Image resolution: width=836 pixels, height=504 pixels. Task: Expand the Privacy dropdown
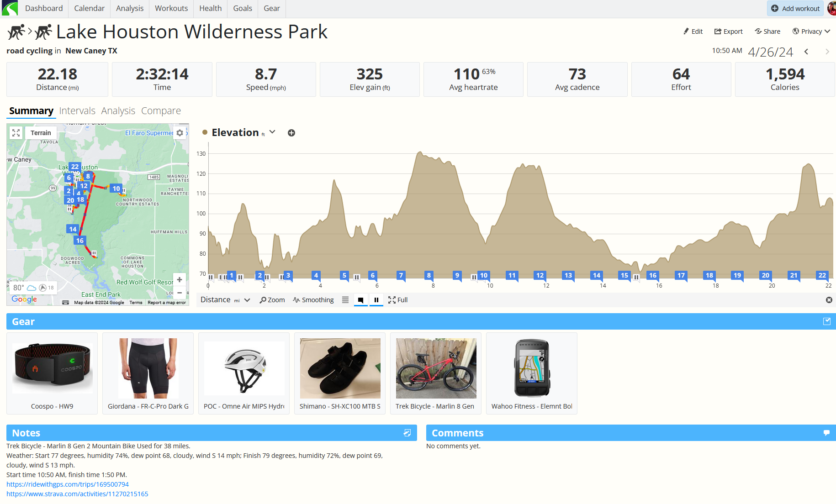(x=811, y=31)
